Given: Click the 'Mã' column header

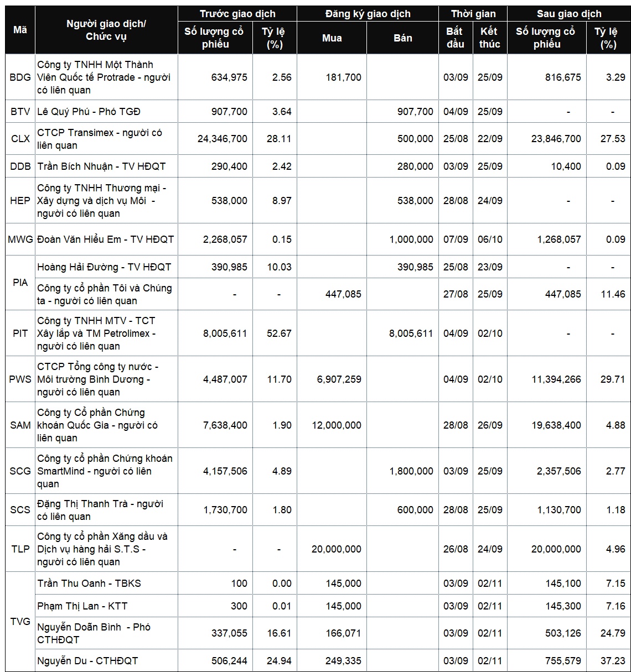Looking at the screenshot, I should click(x=20, y=30).
